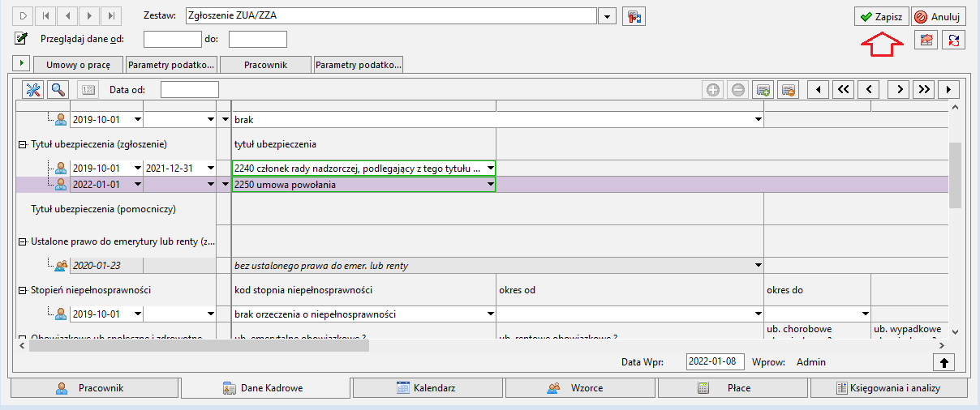This screenshot has width=980, height=410.
Task: Open the Dane Kadrowe bottom tab
Action: (265, 388)
